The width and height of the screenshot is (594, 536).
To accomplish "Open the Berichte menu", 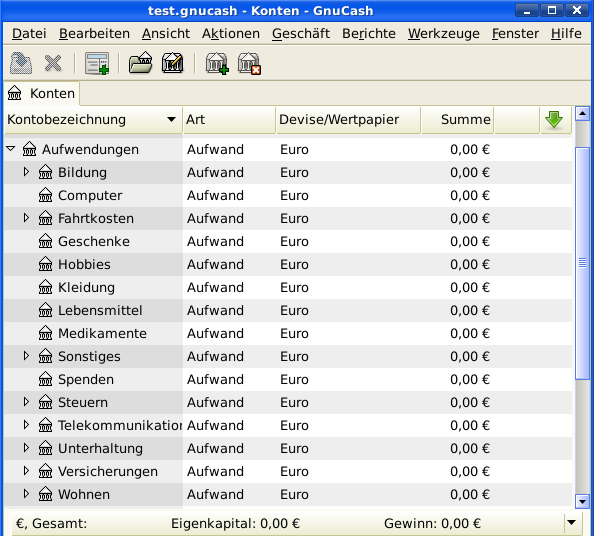I will [369, 34].
